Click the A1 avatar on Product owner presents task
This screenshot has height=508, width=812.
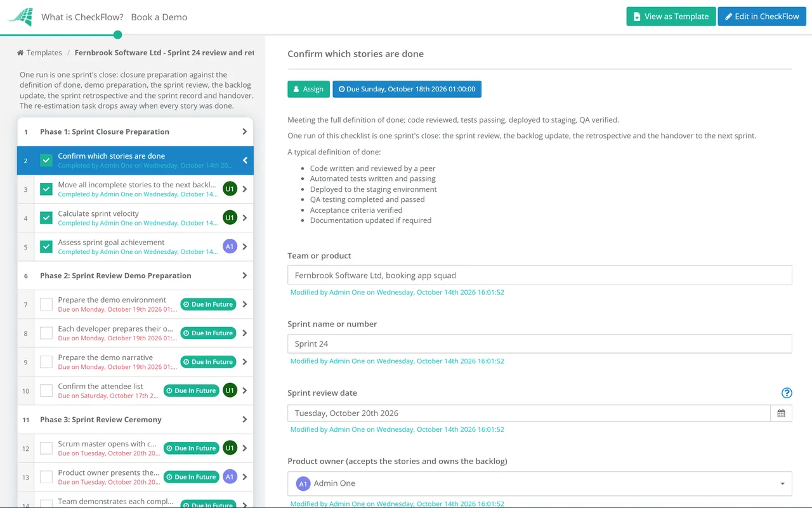(230, 477)
